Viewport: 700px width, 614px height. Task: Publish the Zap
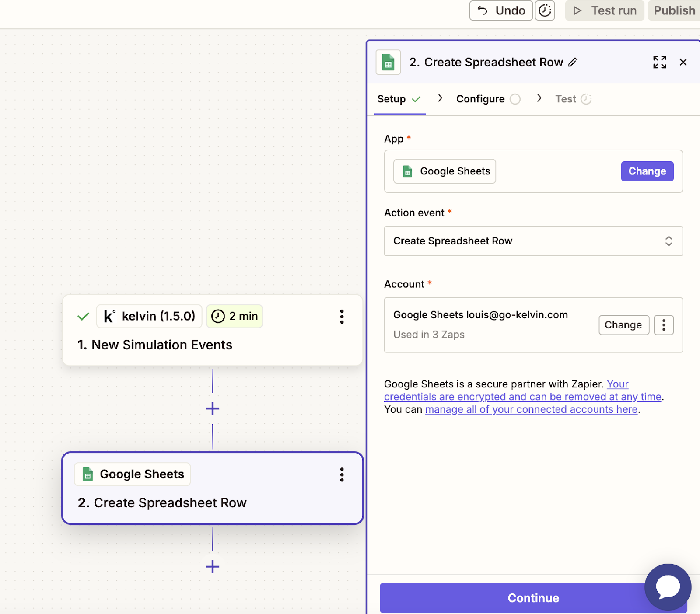(x=674, y=10)
